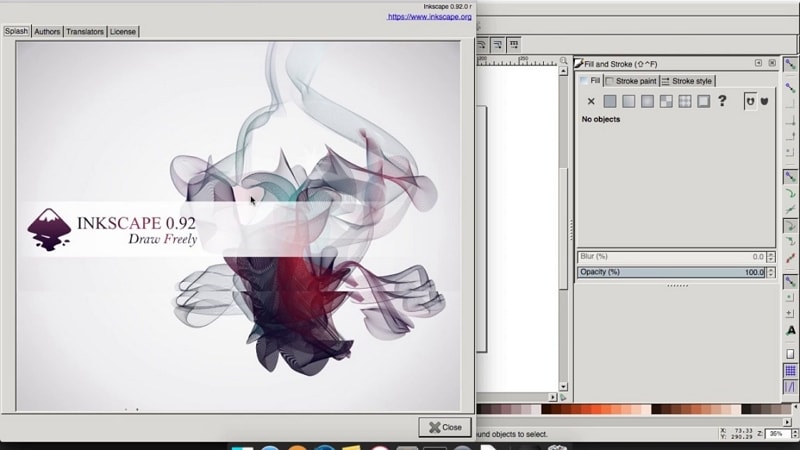Screen dimensions: 800x450
Task: Click snap rotation center plus icon
Action: [790, 313]
